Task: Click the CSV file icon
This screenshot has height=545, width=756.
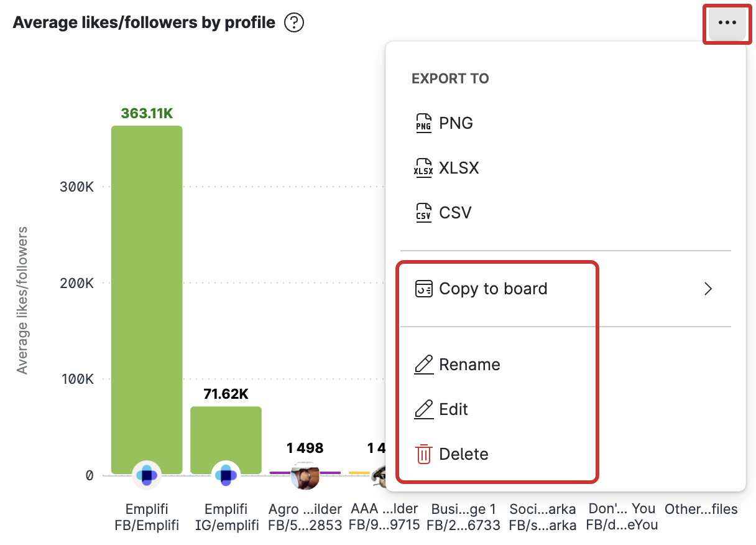Action: 423,213
